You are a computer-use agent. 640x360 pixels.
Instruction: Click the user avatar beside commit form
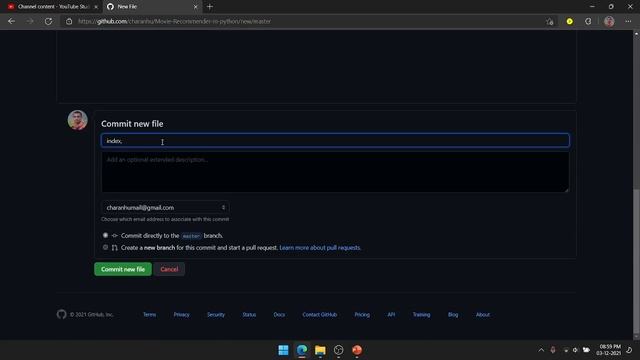[78, 120]
